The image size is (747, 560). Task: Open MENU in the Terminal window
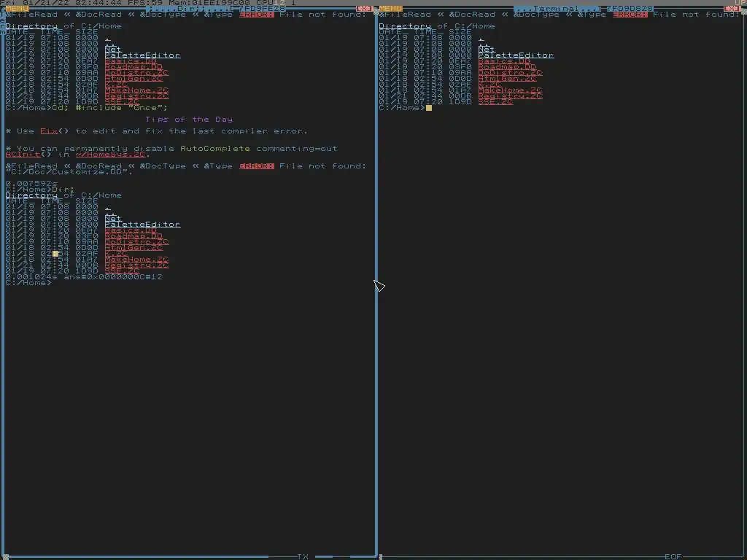pyautogui.click(x=391, y=9)
